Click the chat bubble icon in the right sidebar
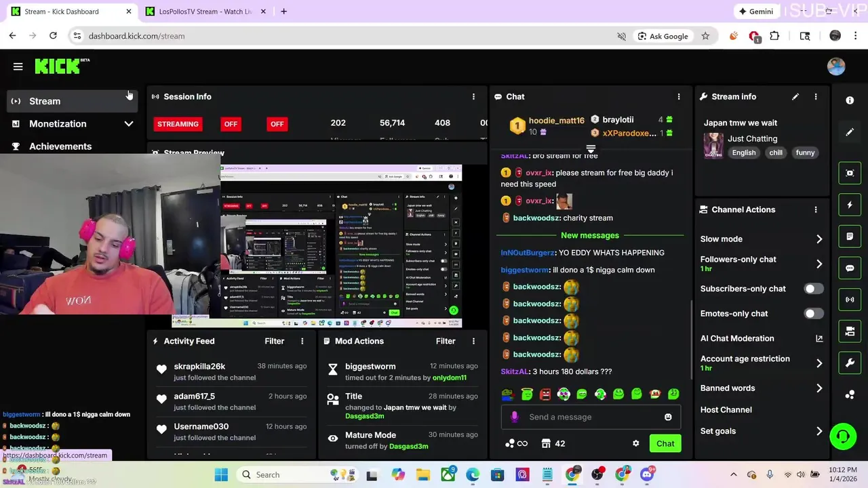Screen dimensions: 868x488 click(x=850, y=268)
